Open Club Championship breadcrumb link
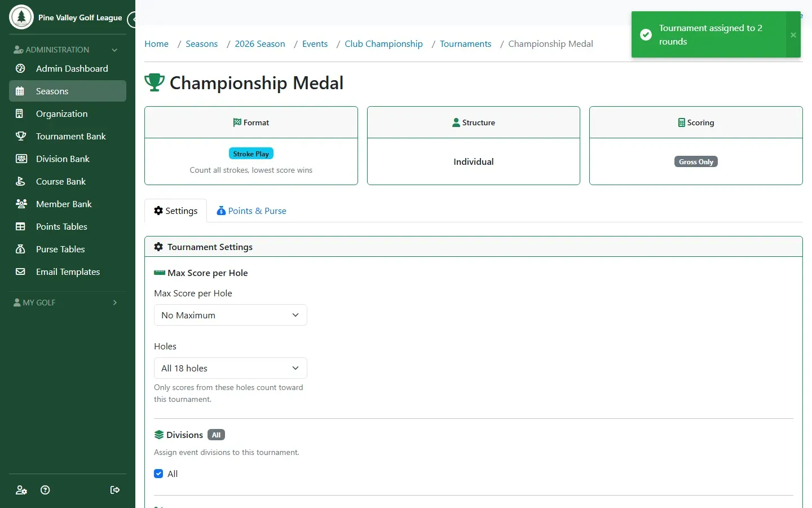 click(x=383, y=43)
